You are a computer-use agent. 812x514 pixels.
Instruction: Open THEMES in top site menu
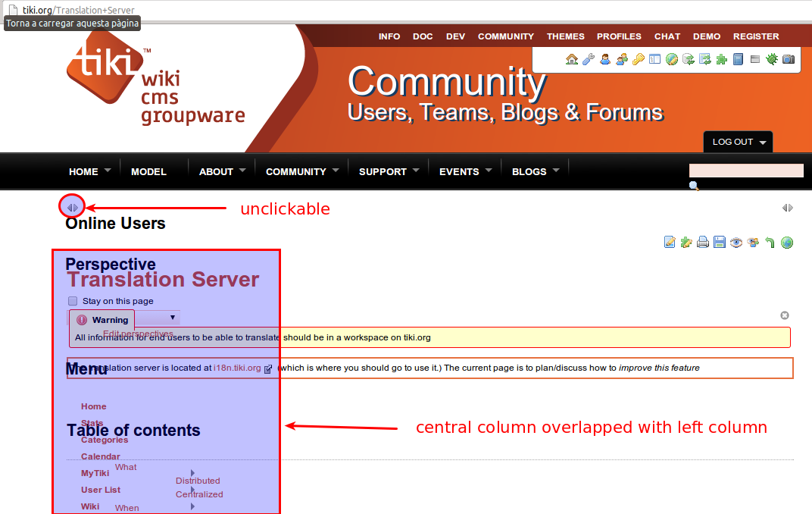[566, 36]
